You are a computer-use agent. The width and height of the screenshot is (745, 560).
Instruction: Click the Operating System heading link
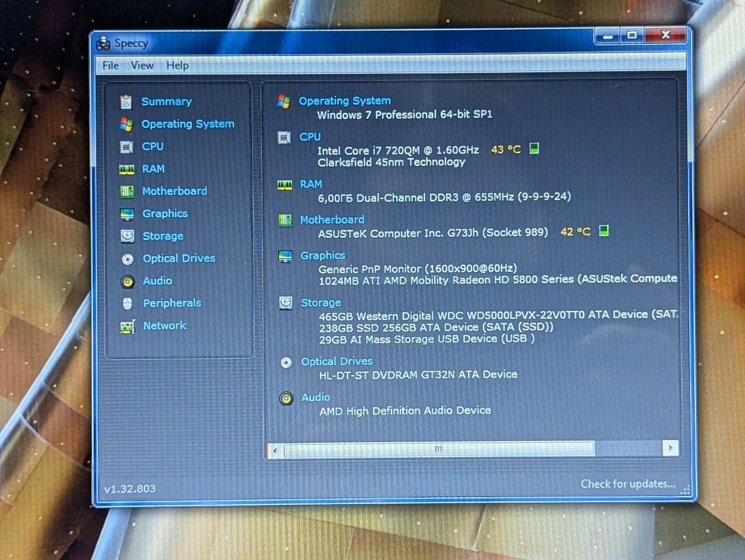point(345,101)
